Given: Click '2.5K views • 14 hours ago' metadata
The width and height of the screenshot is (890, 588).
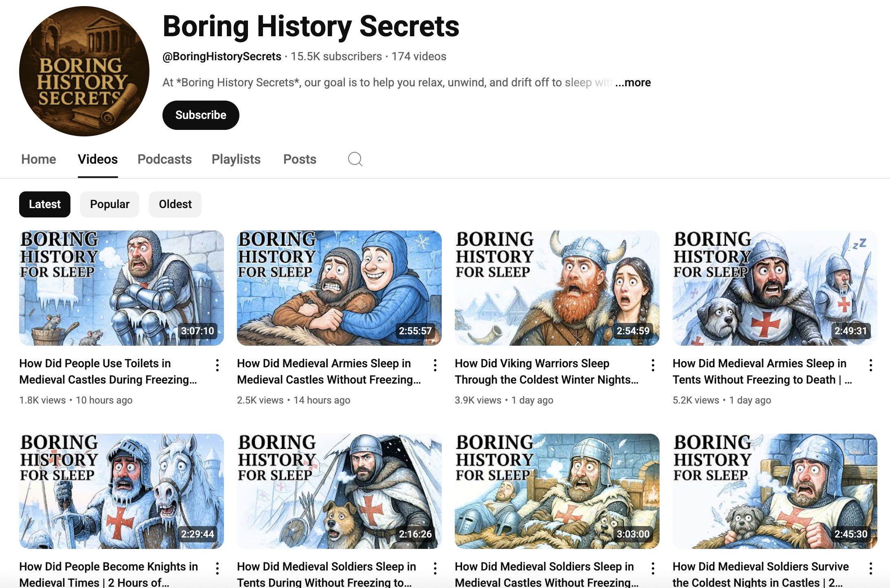Looking at the screenshot, I should click(294, 400).
